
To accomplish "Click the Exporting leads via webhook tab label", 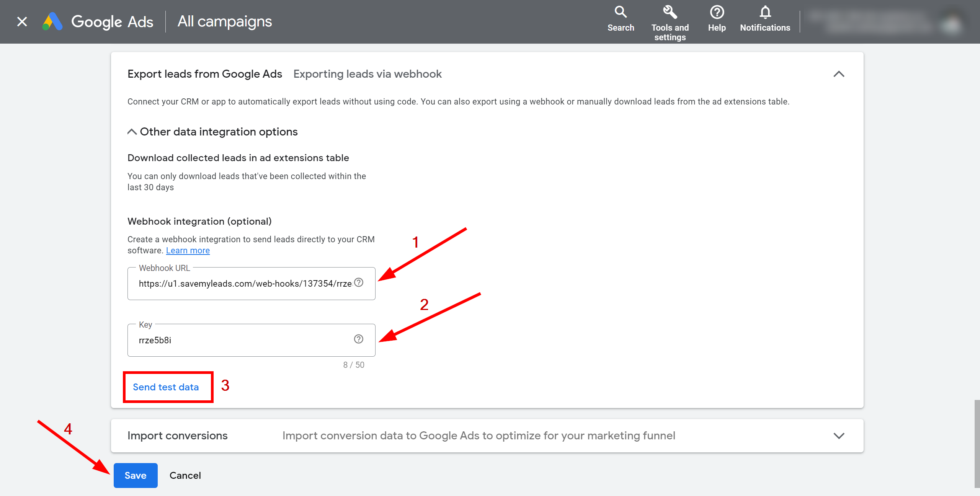I will tap(368, 73).
